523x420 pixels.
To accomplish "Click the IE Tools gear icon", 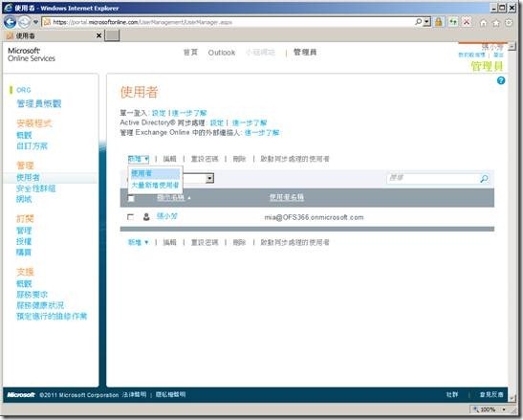I will pyautogui.click(x=509, y=23).
